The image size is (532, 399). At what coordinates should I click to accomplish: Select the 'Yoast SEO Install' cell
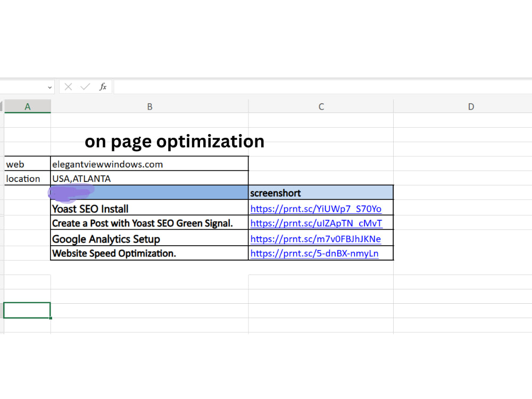click(149, 209)
